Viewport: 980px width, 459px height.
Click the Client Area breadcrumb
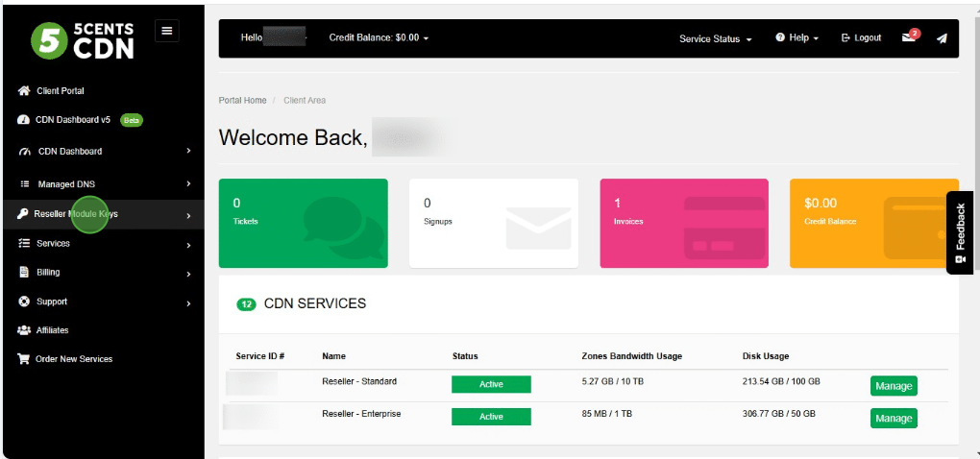coord(305,101)
